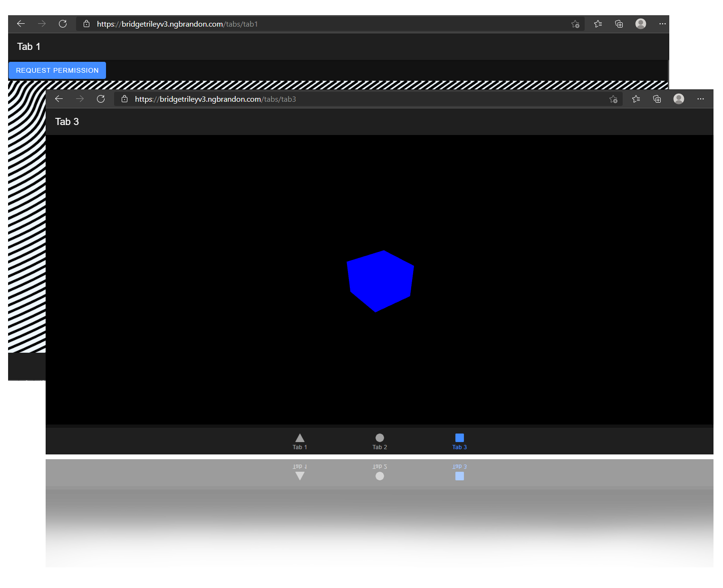Switch to Tab 2 circle tab
Viewport: 723px width, 588px height.
pyautogui.click(x=380, y=441)
